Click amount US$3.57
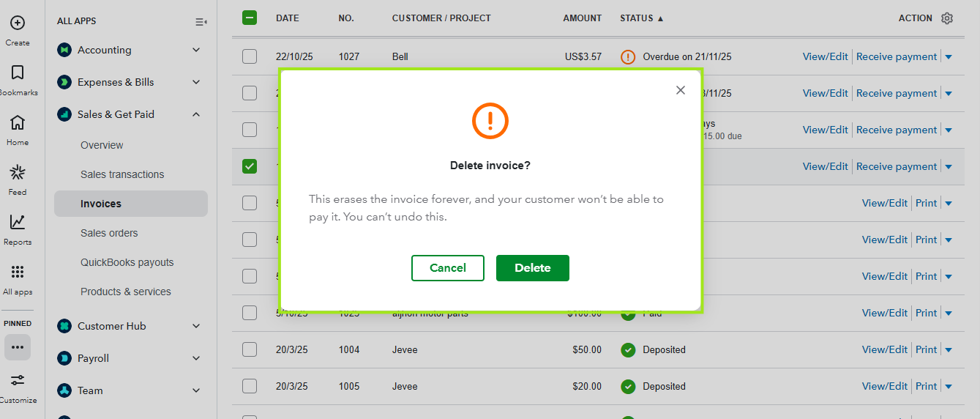980x419 pixels. [583, 56]
